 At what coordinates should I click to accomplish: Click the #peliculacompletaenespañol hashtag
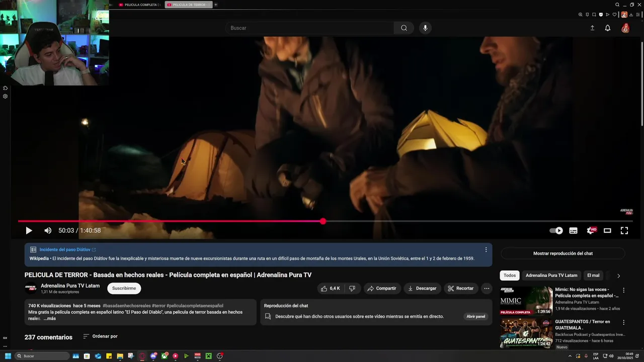[195, 306]
